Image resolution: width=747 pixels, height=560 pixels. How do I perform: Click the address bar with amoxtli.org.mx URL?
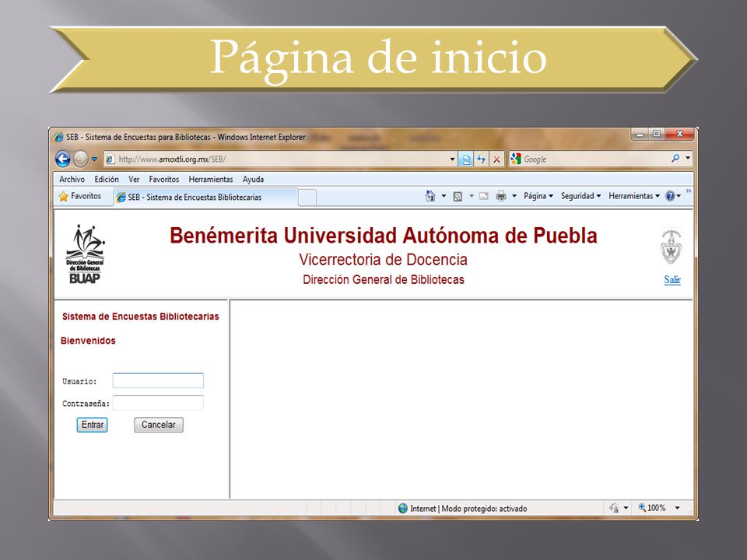point(281,159)
